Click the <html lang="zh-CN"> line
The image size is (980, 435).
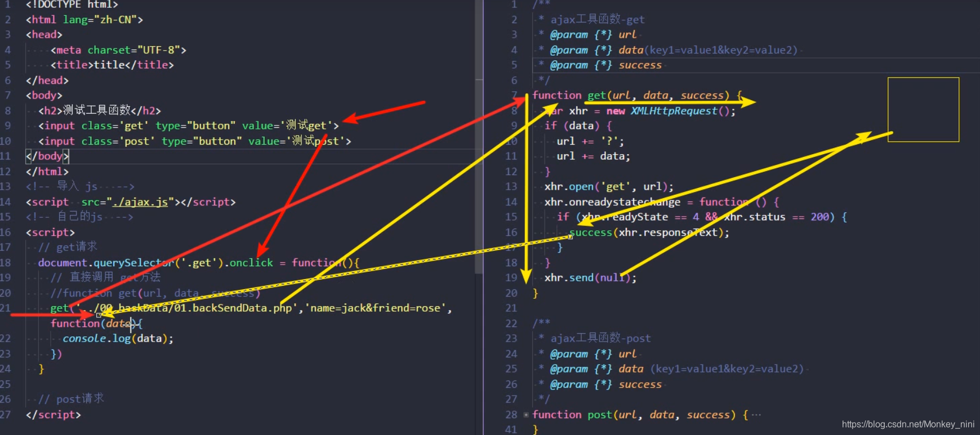pyautogui.click(x=84, y=20)
